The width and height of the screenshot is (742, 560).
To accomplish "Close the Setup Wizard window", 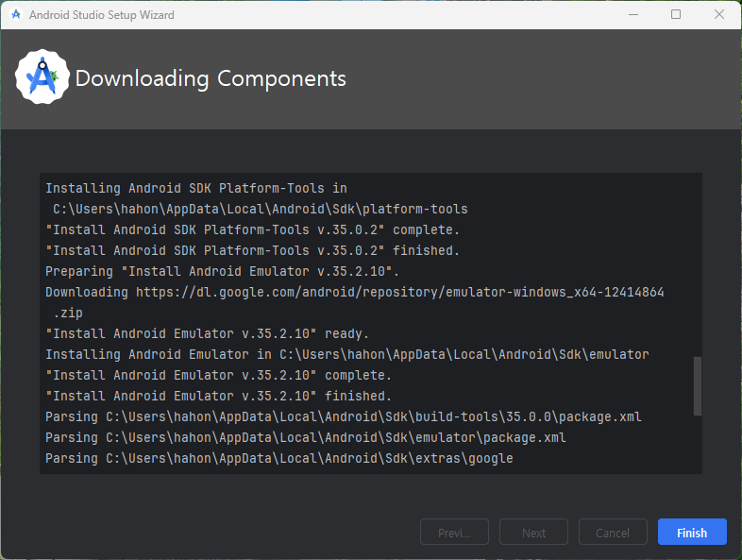I will (718, 15).
